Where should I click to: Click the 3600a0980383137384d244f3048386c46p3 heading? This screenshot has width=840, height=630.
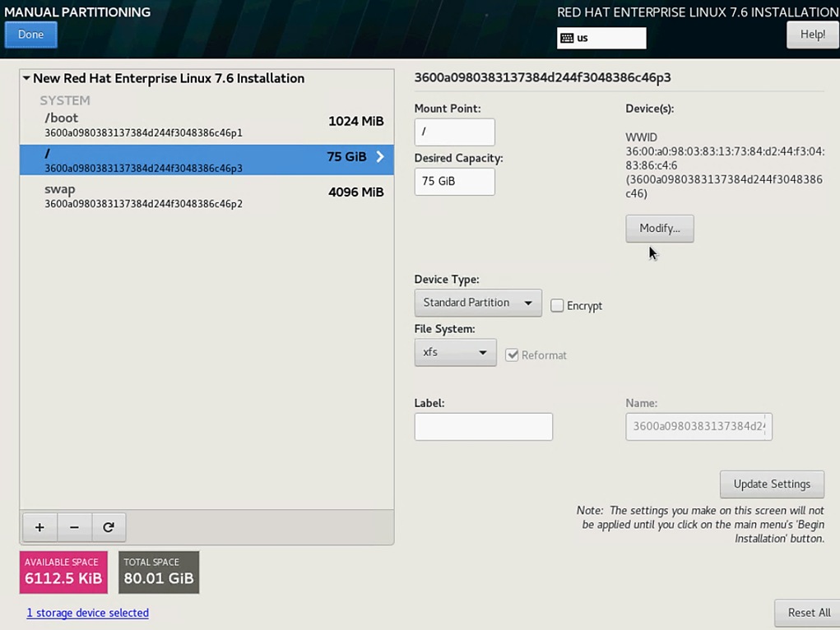tap(542, 77)
